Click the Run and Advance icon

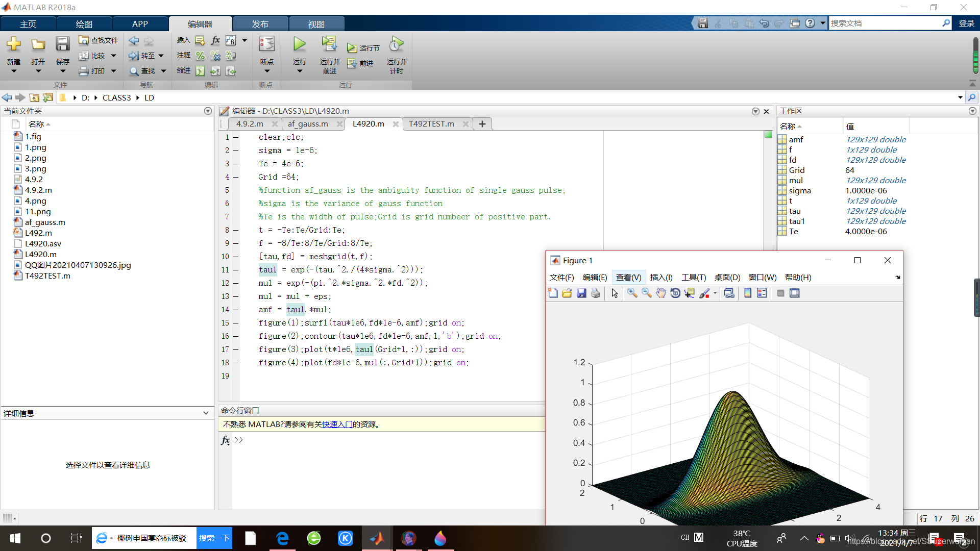click(329, 45)
